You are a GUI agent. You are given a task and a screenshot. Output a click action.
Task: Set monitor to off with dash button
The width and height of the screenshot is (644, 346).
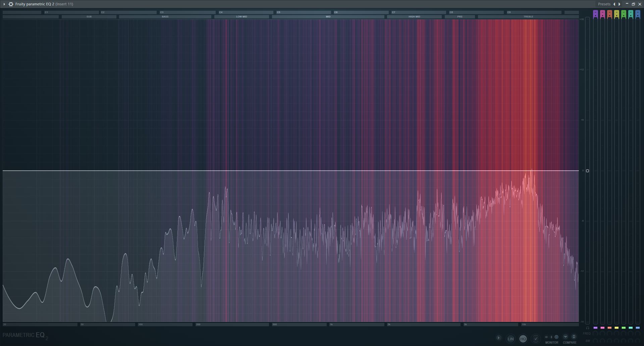(x=546, y=337)
